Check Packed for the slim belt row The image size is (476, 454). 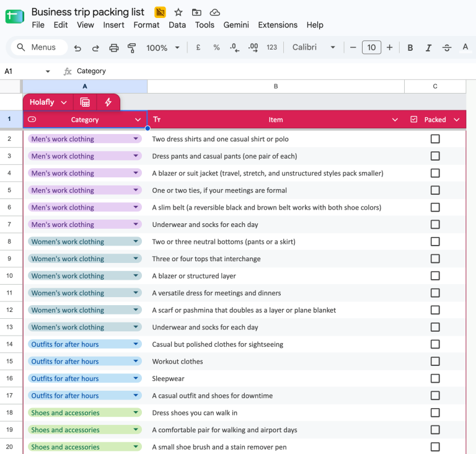pos(435,207)
